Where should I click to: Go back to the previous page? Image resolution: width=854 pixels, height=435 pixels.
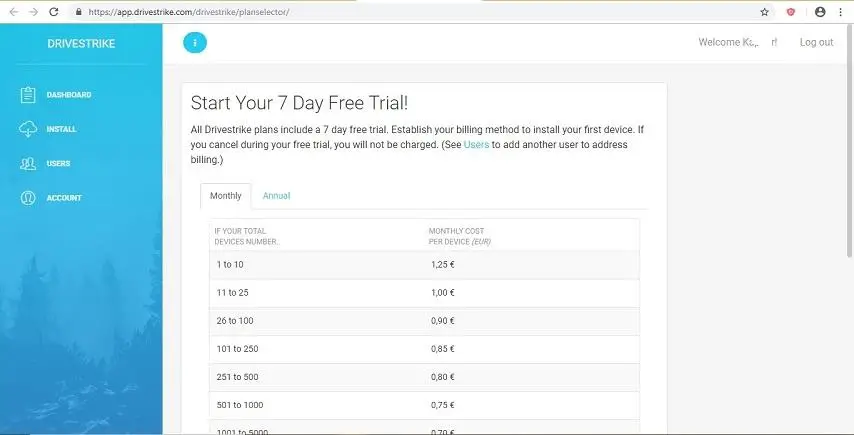[x=12, y=12]
